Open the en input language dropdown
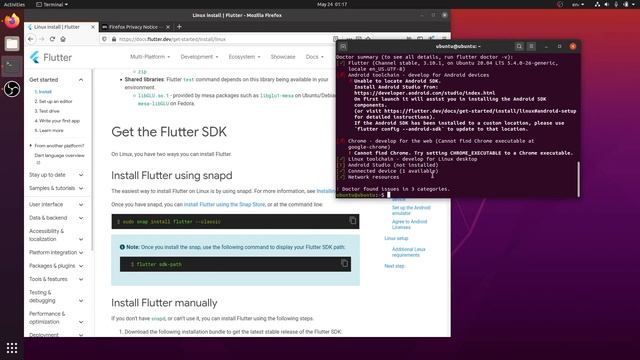 (x=578, y=4)
